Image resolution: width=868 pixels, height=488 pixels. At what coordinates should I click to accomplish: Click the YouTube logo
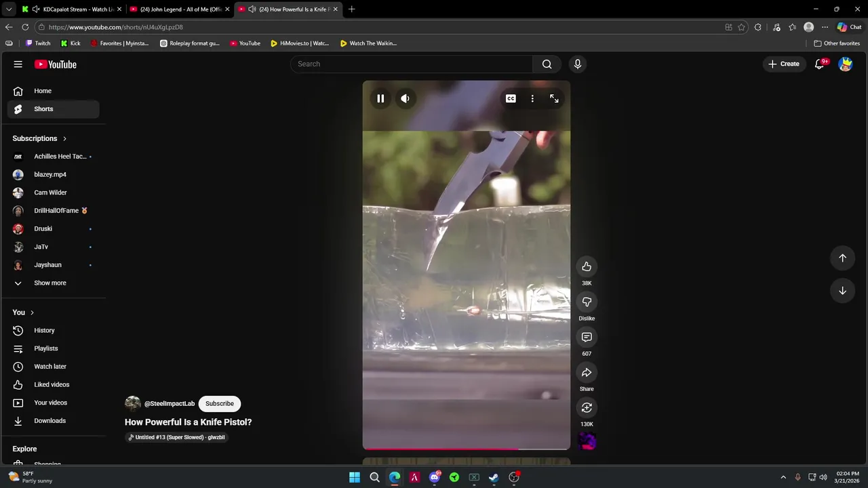(x=56, y=64)
